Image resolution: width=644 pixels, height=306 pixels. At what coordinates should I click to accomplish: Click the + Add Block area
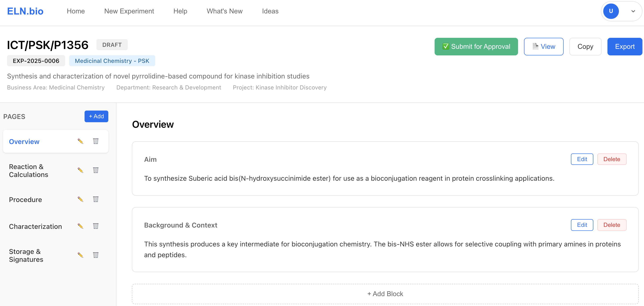tap(385, 294)
